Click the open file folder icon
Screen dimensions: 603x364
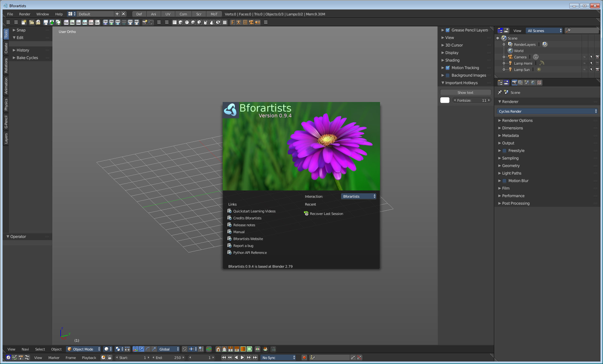(31, 22)
